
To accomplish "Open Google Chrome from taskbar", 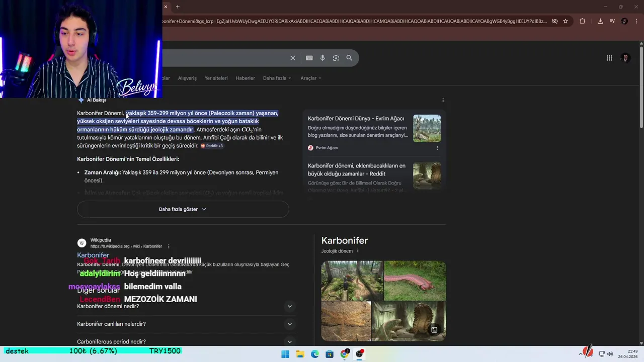I will point(345,354).
